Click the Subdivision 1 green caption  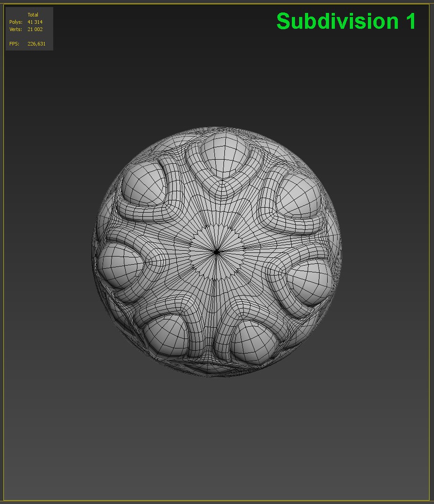pyautogui.click(x=346, y=21)
